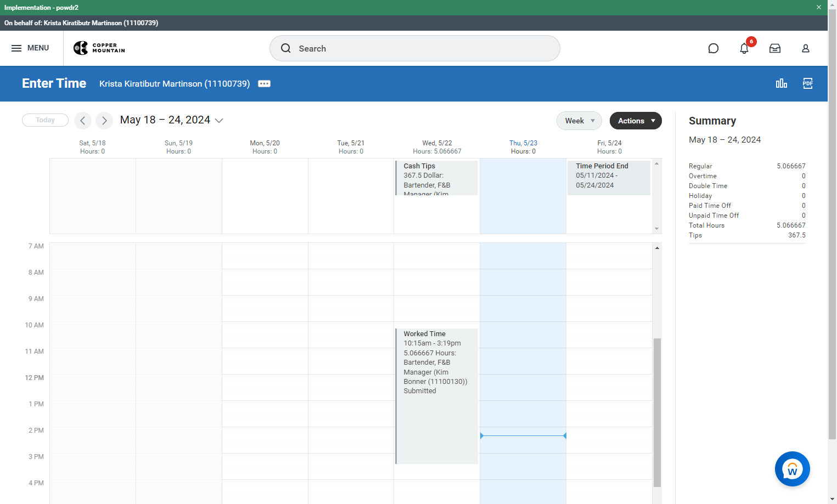The width and height of the screenshot is (837, 504).
Task: Click into the Search field
Action: (x=415, y=48)
